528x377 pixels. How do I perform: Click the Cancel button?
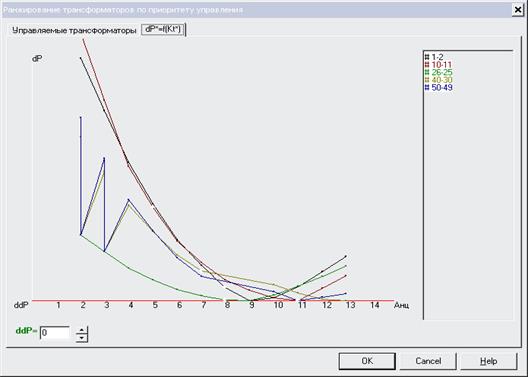(x=428, y=361)
